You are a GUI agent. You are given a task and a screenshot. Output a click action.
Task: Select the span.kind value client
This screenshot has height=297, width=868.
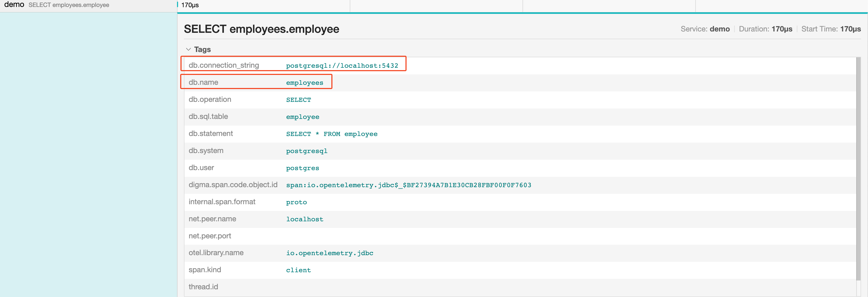click(298, 270)
